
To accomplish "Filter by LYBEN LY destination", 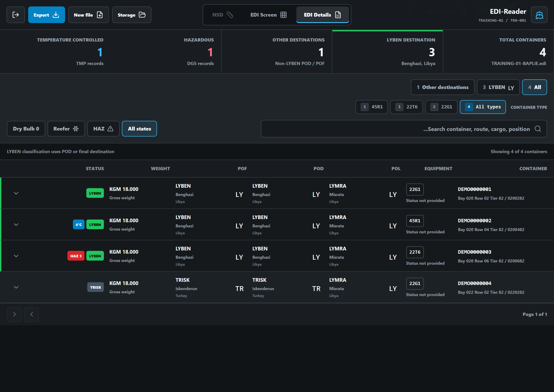I will point(498,87).
